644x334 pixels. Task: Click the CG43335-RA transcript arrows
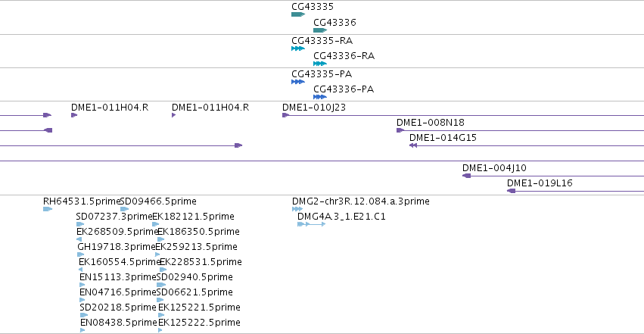(298, 48)
